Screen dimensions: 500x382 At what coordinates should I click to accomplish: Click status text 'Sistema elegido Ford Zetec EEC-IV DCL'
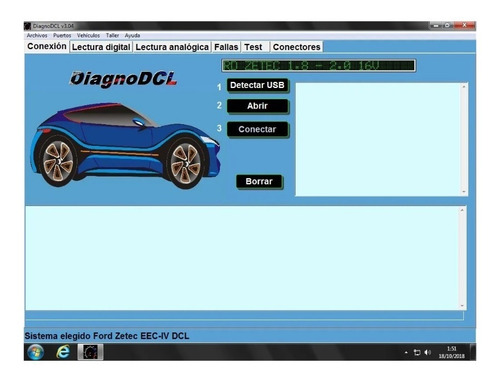(107, 336)
